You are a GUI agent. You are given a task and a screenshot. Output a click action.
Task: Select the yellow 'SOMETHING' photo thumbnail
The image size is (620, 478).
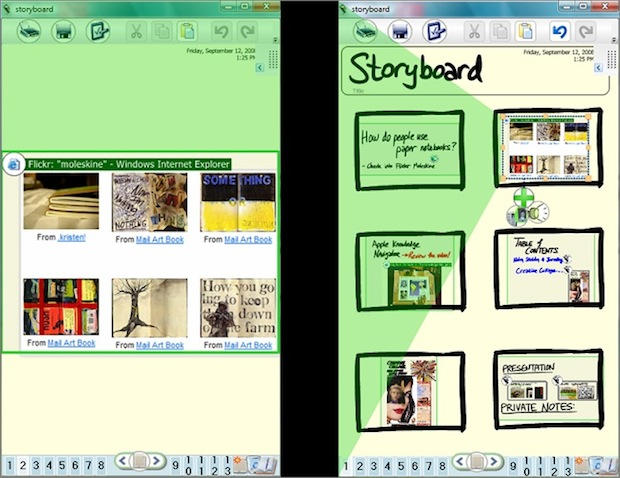point(238,202)
